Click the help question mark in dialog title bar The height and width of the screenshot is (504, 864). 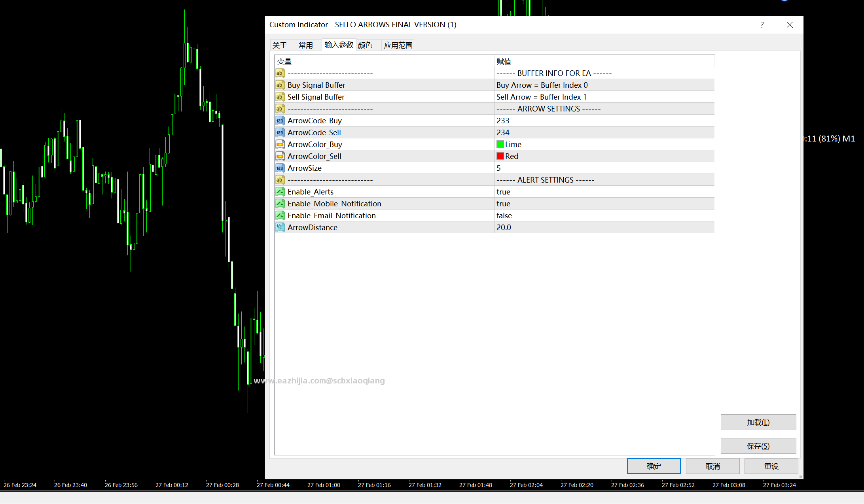(x=762, y=25)
